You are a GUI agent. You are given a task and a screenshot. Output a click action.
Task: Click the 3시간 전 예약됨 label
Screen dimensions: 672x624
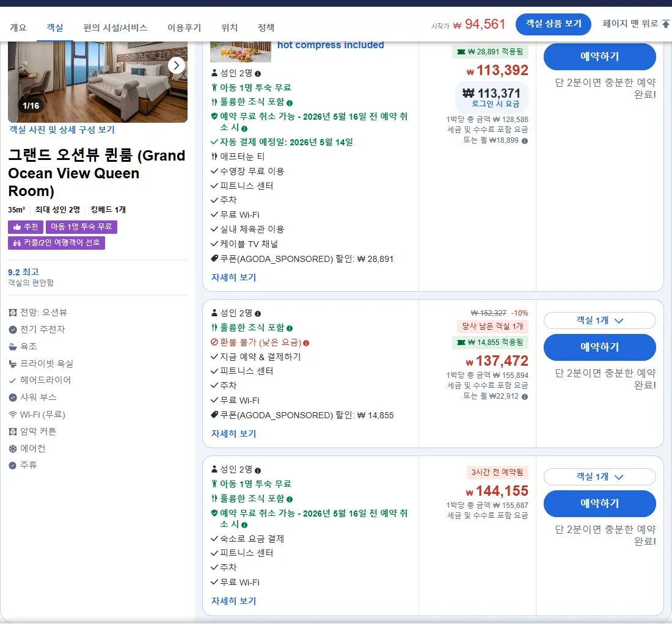[x=497, y=473]
